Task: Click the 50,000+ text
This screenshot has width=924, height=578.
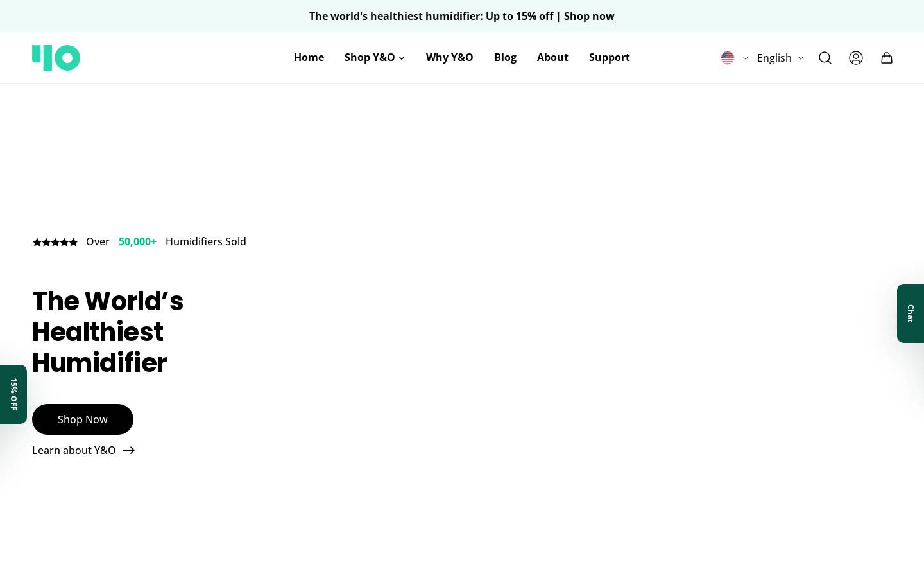Action: click(x=137, y=241)
